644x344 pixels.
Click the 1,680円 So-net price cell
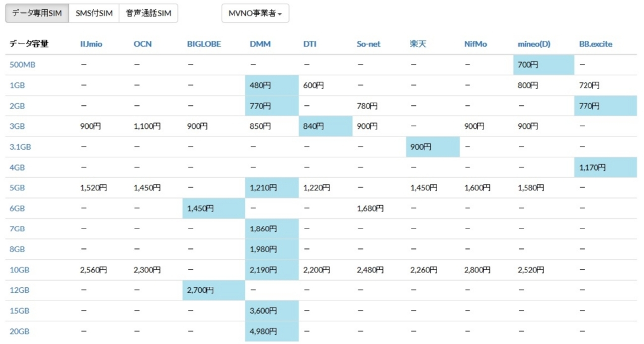pos(379,208)
